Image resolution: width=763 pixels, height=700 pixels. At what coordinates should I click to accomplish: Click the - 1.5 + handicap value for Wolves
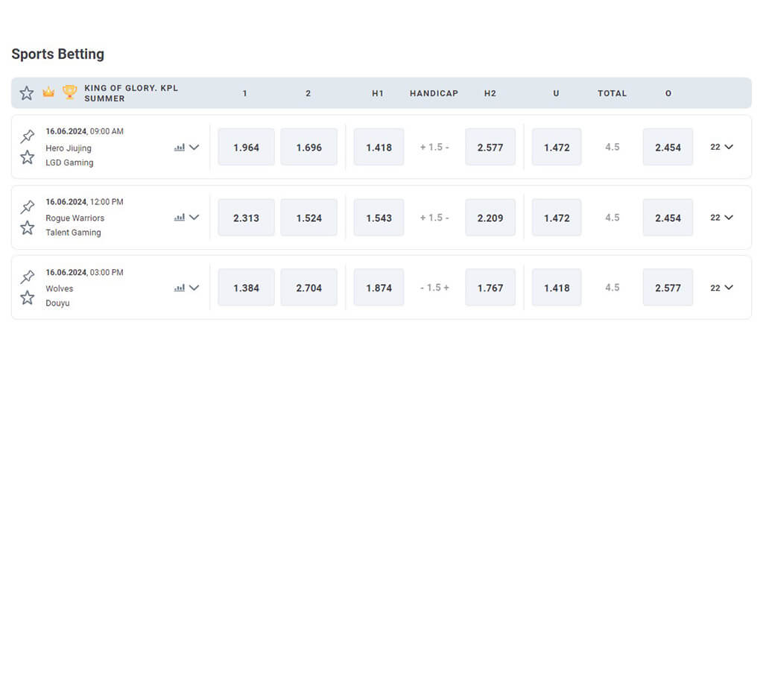click(434, 288)
